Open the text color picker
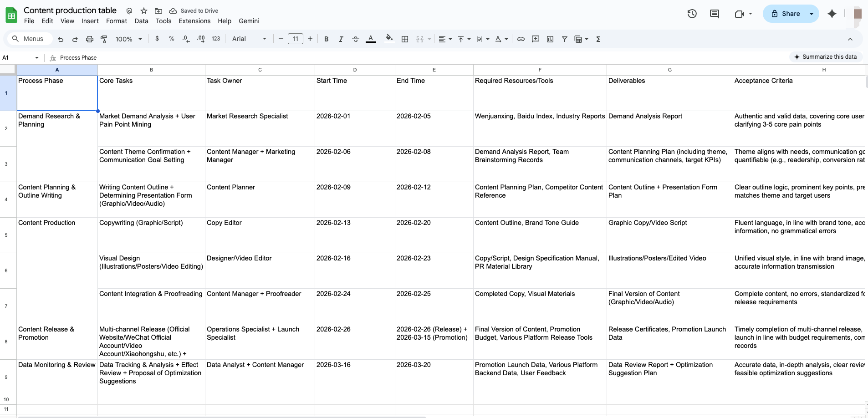The height and width of the screenshot is (418, 868). [371, 39]
